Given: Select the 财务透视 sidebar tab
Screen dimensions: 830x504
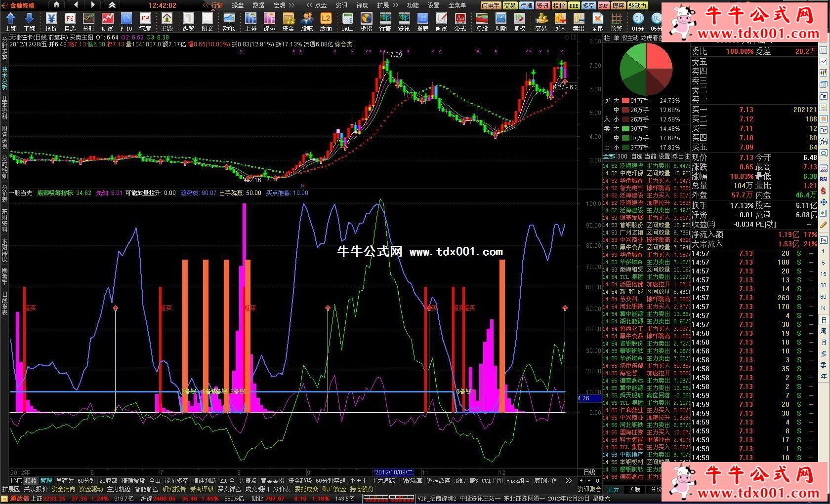Looking at the screenshot, I should [4, 137].
